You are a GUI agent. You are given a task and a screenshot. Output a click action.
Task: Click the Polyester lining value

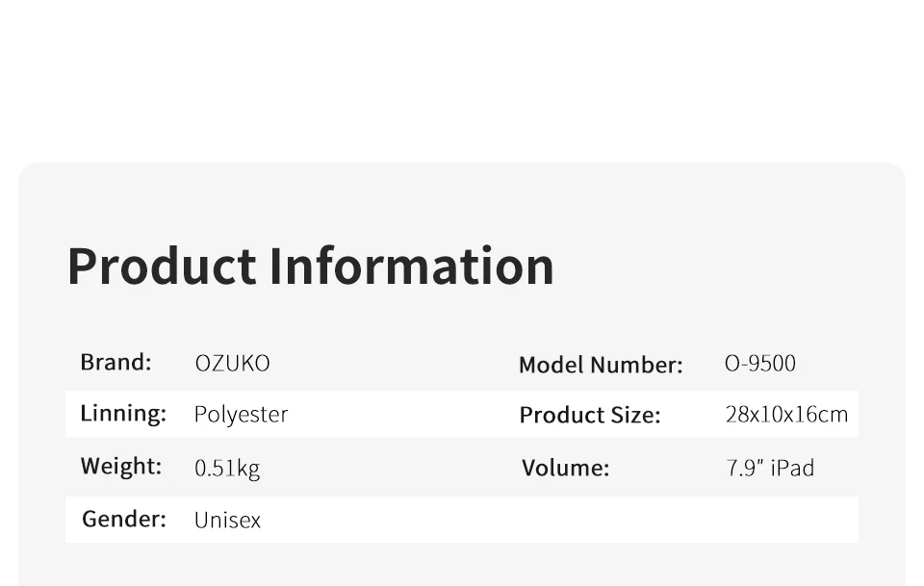(x=241, y=415)
